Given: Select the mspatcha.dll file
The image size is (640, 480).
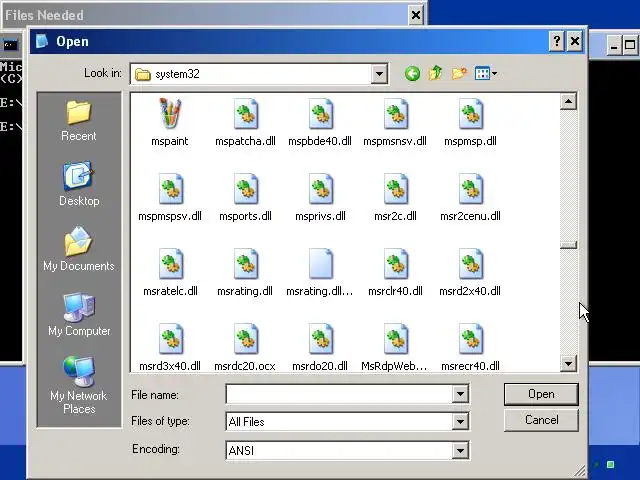Looking at the screenshot, I should [245, 121].
